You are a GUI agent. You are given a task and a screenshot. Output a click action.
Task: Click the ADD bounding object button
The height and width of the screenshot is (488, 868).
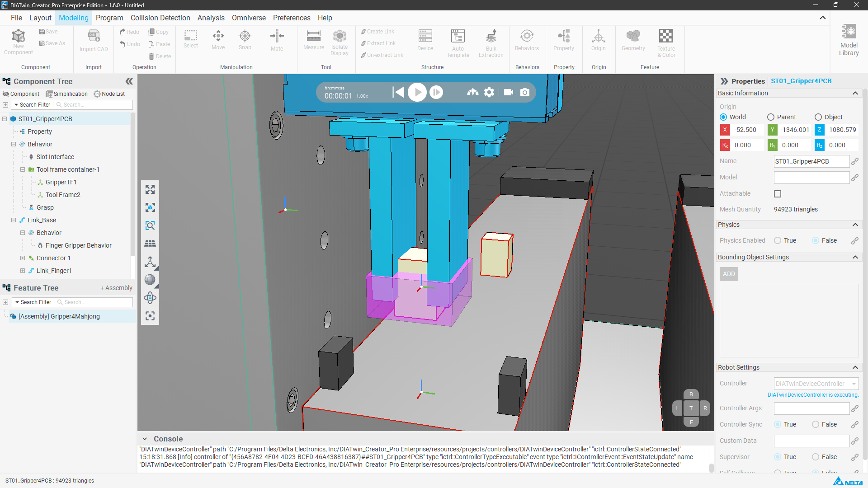(729, 274)
